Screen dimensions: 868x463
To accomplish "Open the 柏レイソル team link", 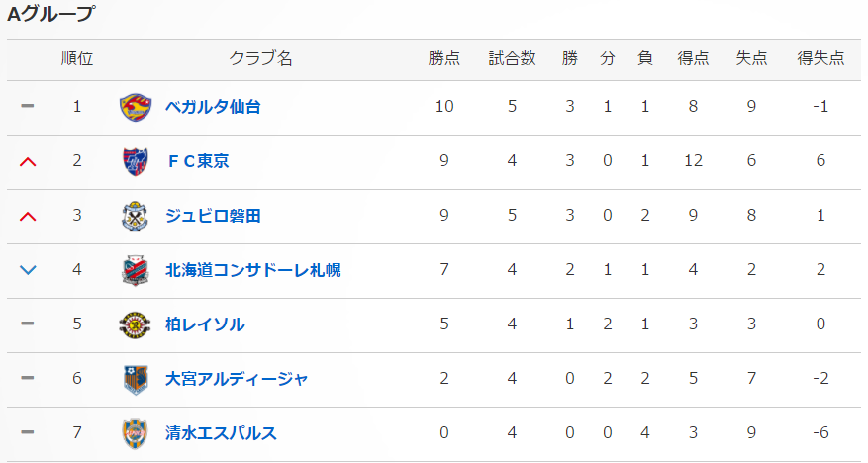I will (205, 324).
